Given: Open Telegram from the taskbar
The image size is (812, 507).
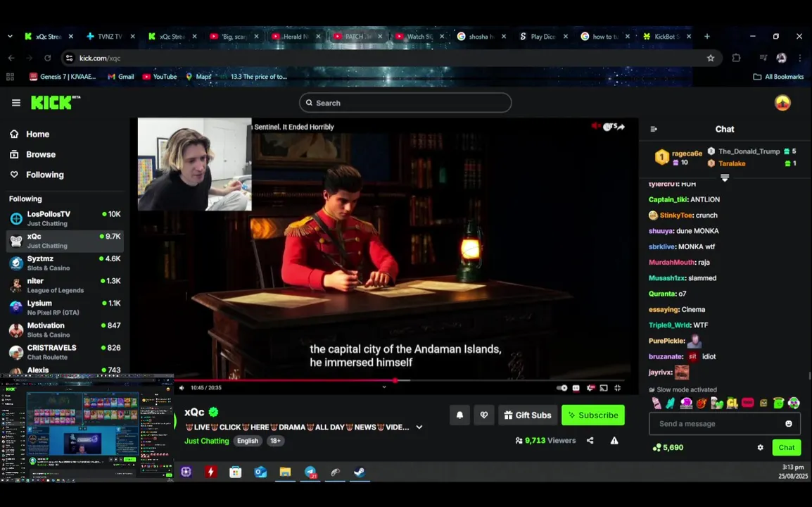Looking at the screenshot, I should point(310,472).
